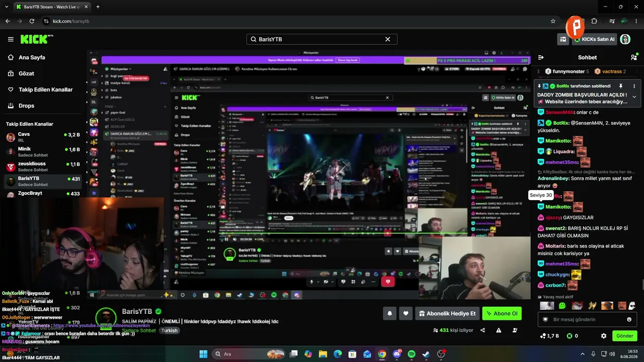Click Abone Ol button

[502, 314]
